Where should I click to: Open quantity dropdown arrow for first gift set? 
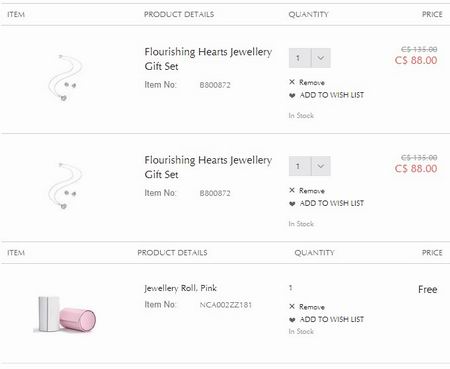(321, 58)
